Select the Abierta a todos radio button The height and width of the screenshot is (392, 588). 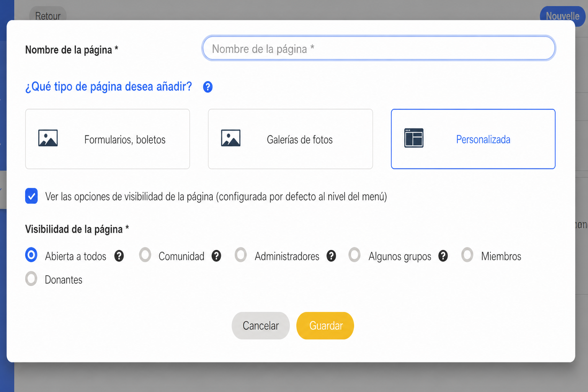click(31, 255)
